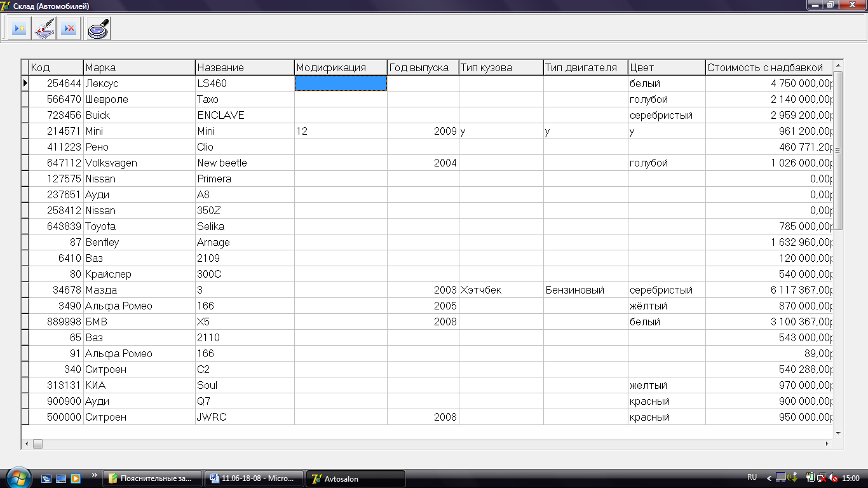Screen dimensions: 868x488
Task: Click price cell 4 750 000,00р
Action: 769,83
